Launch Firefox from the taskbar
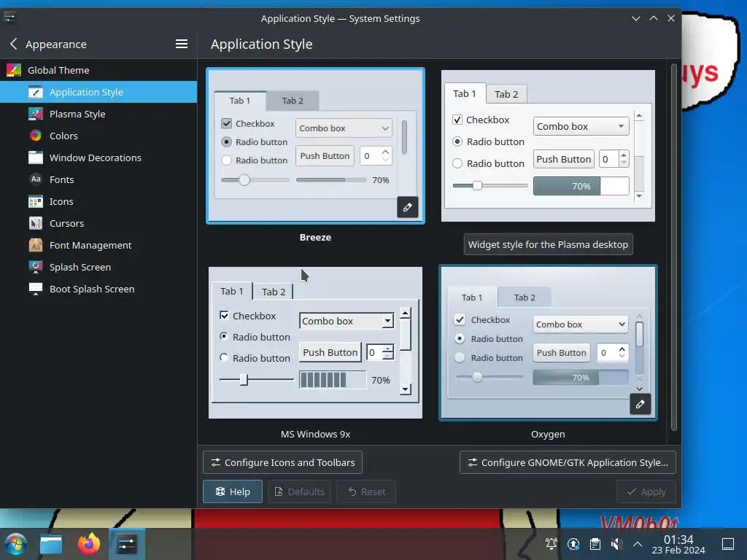 click(89, 544)
